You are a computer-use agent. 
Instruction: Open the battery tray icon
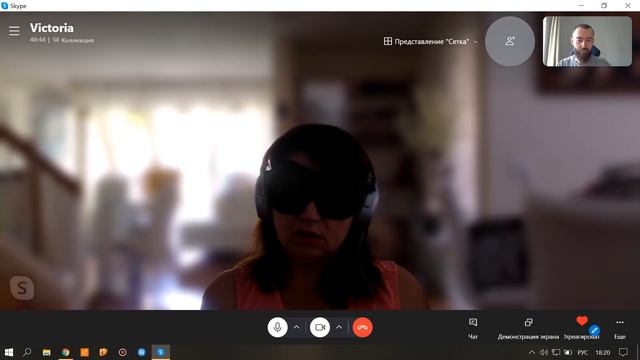point(568,352)
